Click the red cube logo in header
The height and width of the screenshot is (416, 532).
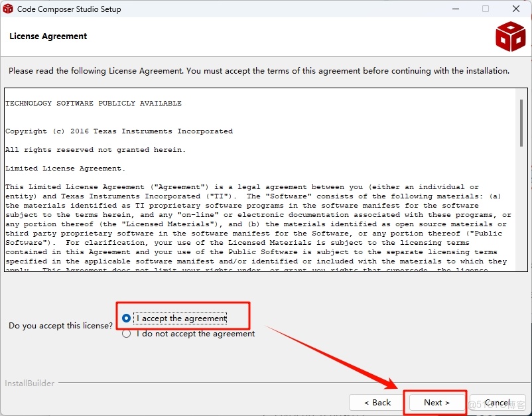click(510, 36)
